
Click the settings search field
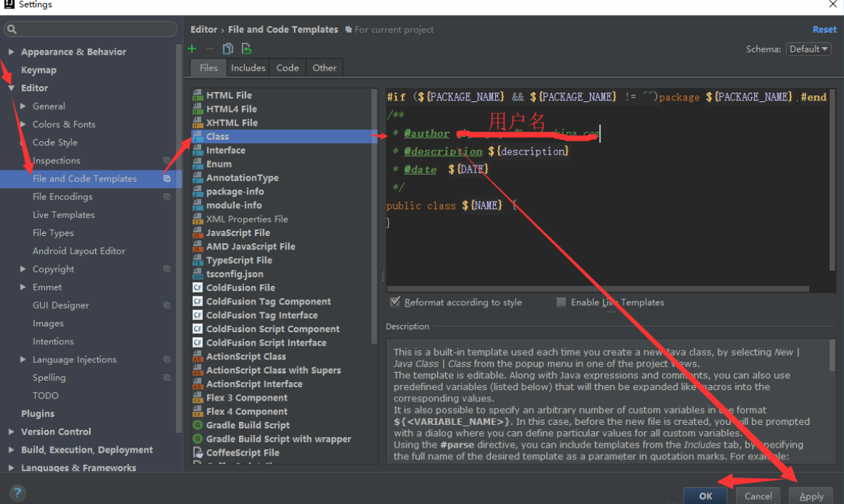91,29
